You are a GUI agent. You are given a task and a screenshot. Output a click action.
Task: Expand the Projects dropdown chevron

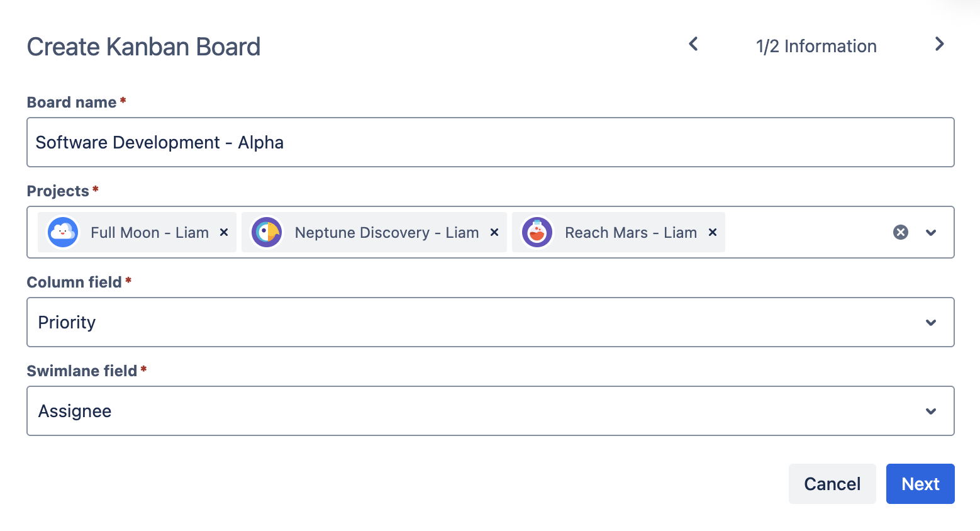[x=931, y=232]
